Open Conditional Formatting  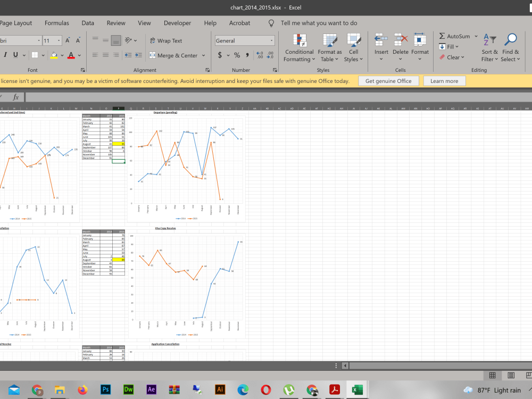coord(299,48)
